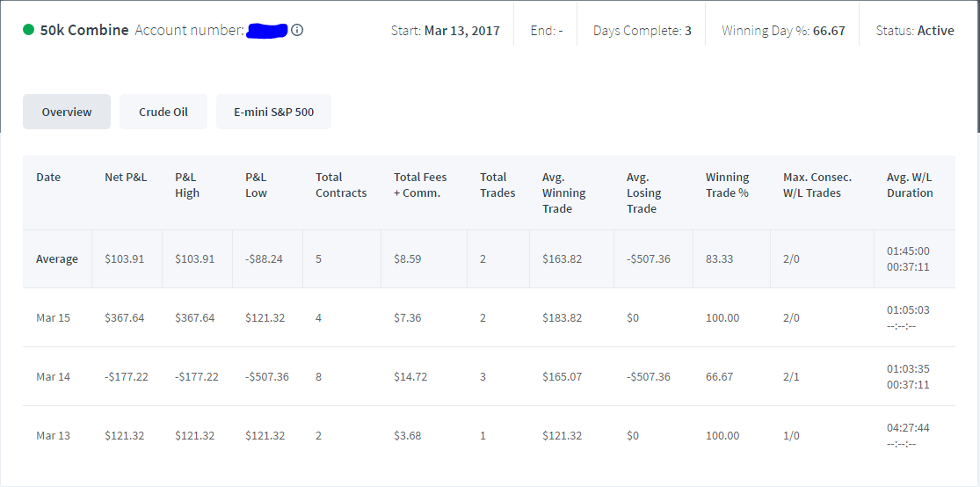980x487 pixels.
Task: Click the green active status dot
Action: point(28,29)
